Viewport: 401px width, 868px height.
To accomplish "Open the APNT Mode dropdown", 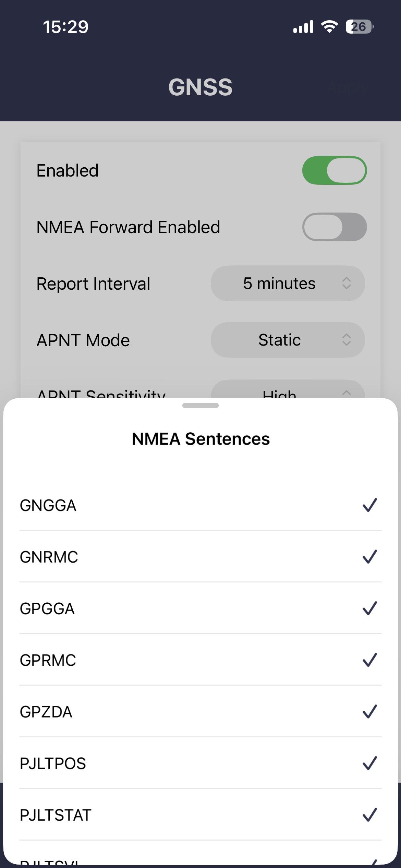I will 288,340.
